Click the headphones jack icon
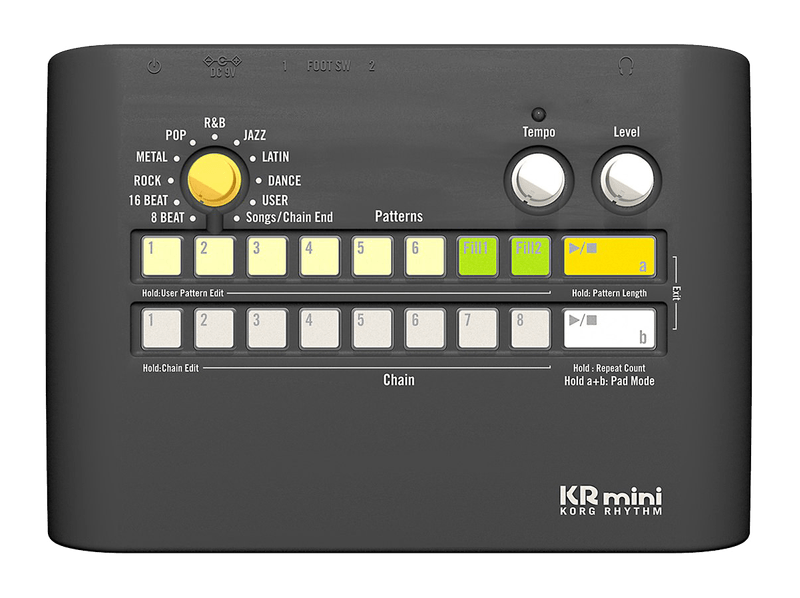The height and width of the screenshot is (598, 800). pyautogui.click(x=626, y=66)
